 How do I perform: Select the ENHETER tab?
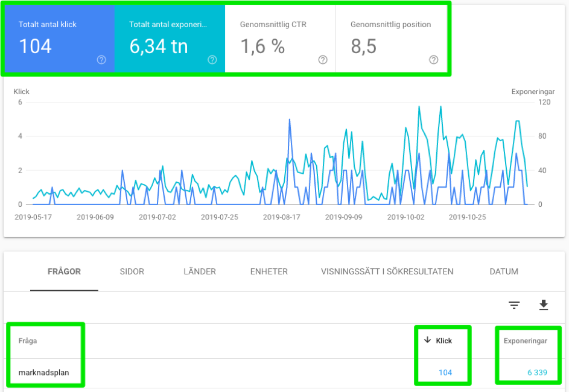pos(269,271)
